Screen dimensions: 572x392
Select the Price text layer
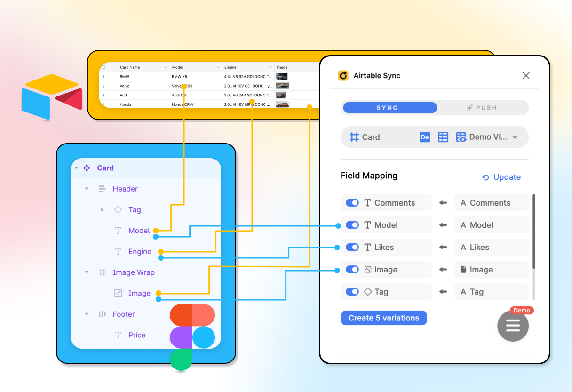pyautogui.click(x=137, y=335)
